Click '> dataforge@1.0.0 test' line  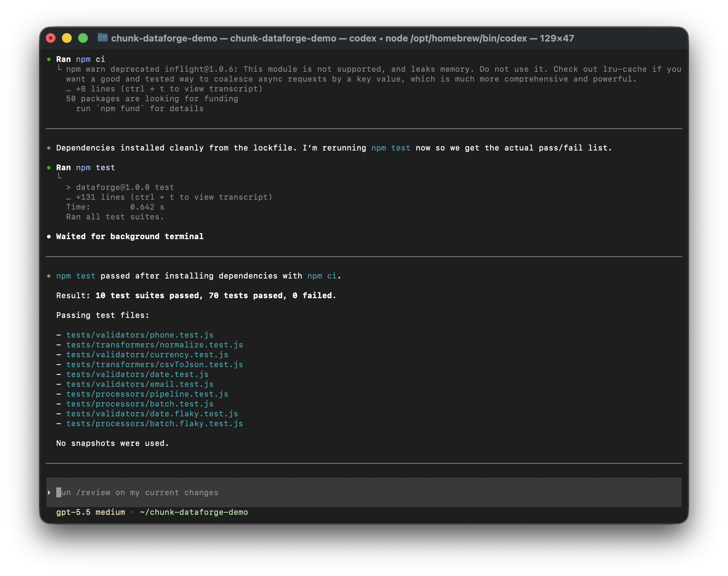pos(120,187)
